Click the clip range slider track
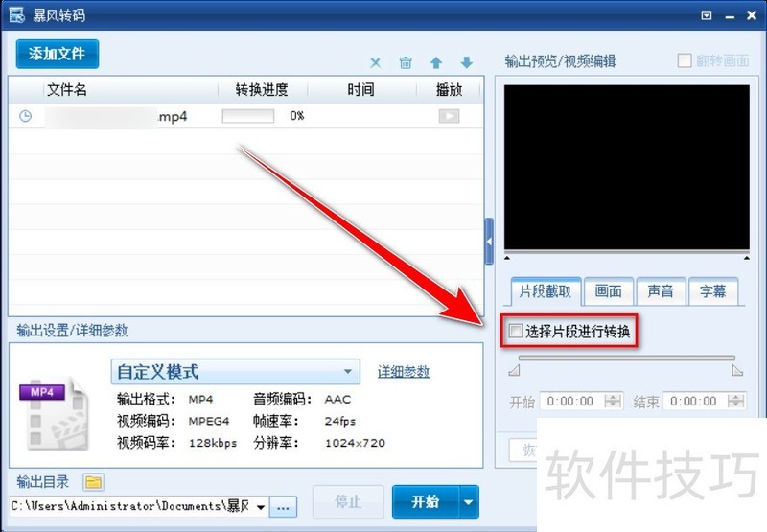767x532 pixels. 627,358
